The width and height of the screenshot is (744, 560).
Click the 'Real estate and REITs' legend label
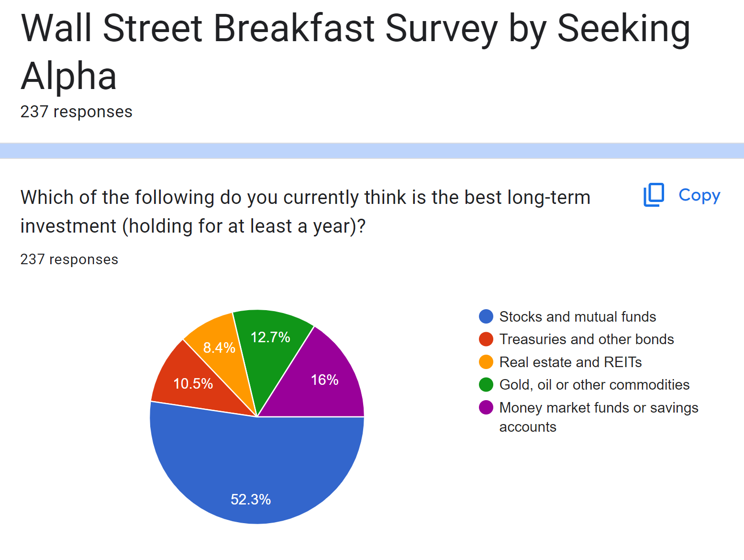tap(570, 362)
